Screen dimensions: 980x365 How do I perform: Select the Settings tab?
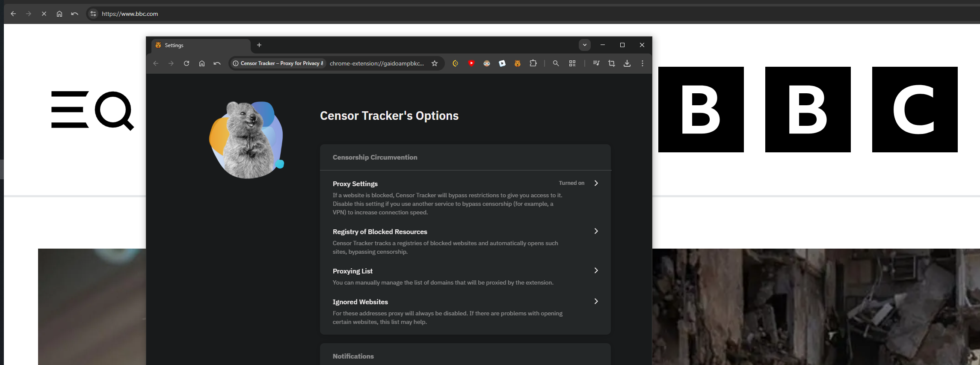(201, 45)
